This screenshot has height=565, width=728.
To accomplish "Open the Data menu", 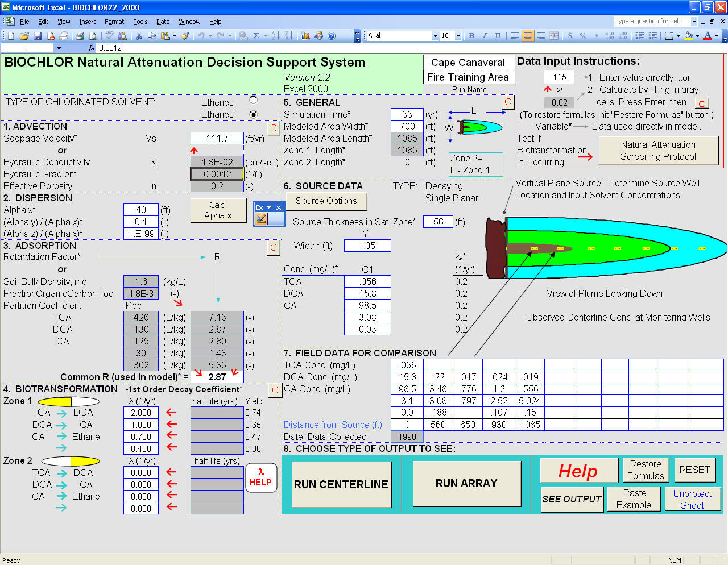I will coord(163,22).
